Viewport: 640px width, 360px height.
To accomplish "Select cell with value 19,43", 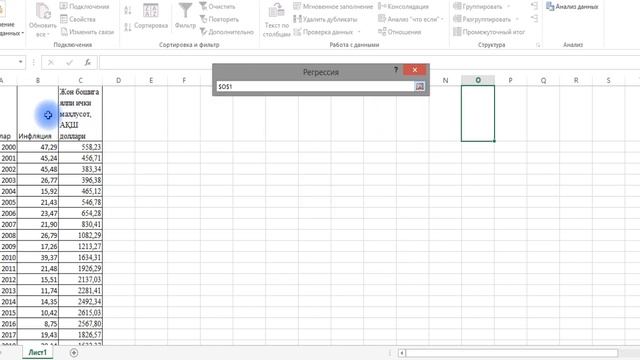I will tap(38, 335).
